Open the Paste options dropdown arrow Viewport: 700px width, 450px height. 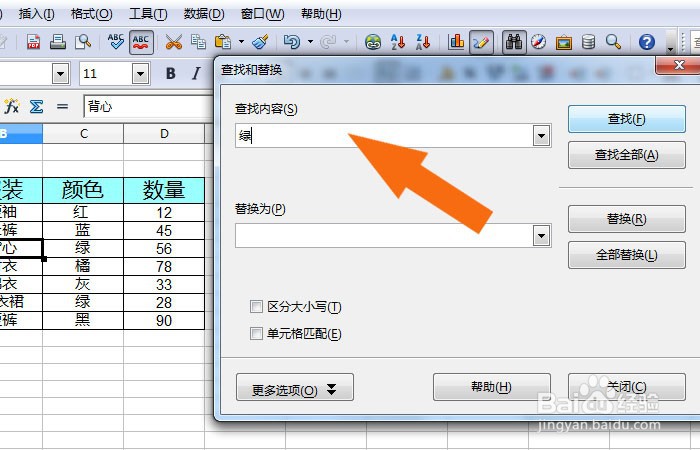[x=241, y=42]
